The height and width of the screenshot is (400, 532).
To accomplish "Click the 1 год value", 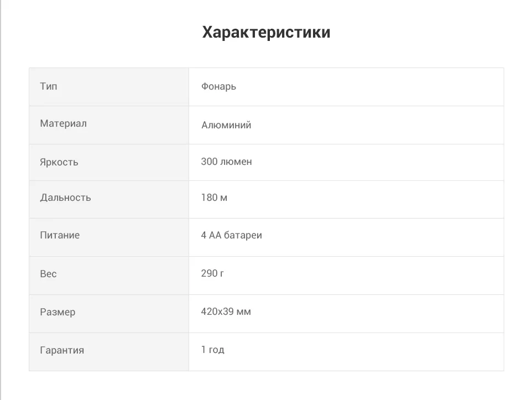I will click(x=213, y=350).
